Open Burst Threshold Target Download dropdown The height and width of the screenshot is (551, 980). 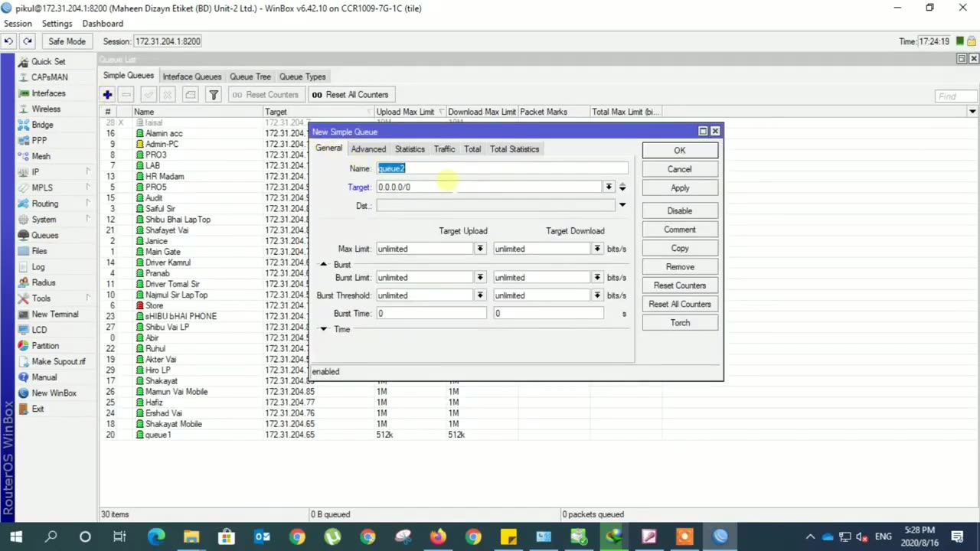click(597, 295)
